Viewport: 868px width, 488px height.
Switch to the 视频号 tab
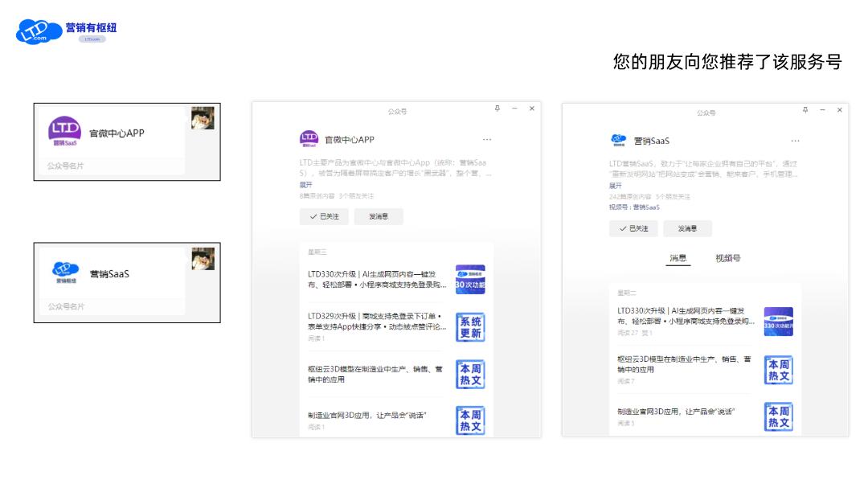[728, 258]
